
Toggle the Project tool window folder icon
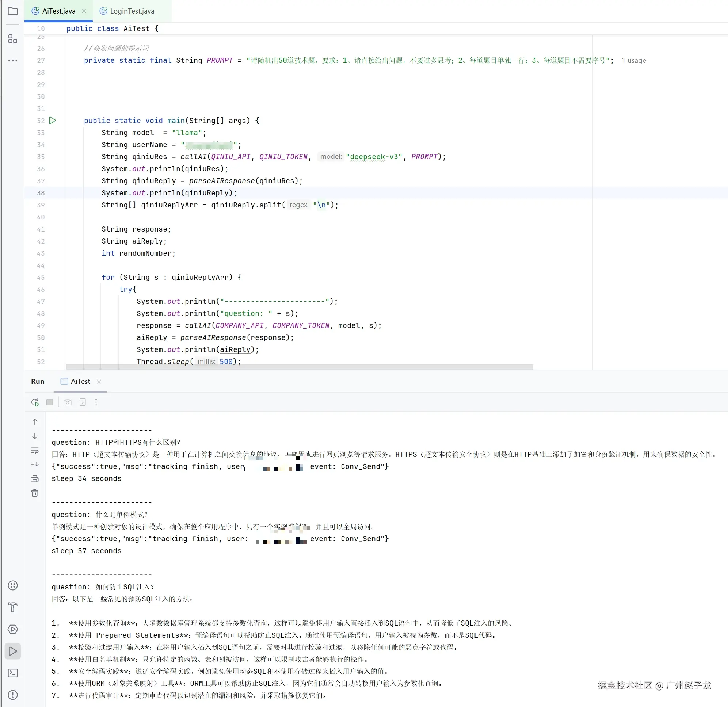tap(13, 11)
